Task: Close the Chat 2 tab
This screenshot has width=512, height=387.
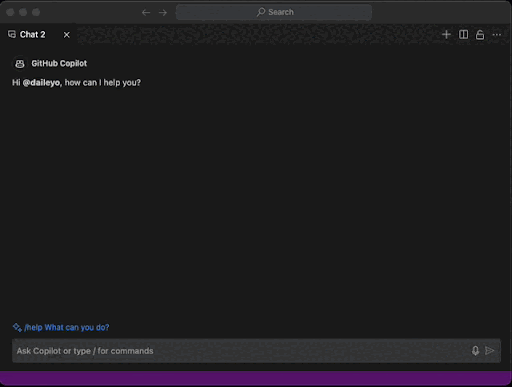Action: click(x=67, y=35)
